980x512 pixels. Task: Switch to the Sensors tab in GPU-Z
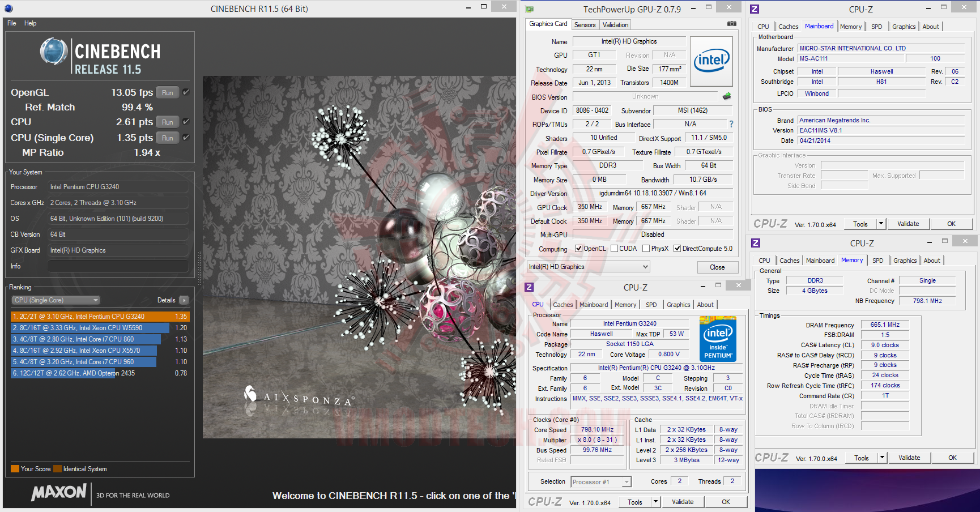tap(585, 24)
